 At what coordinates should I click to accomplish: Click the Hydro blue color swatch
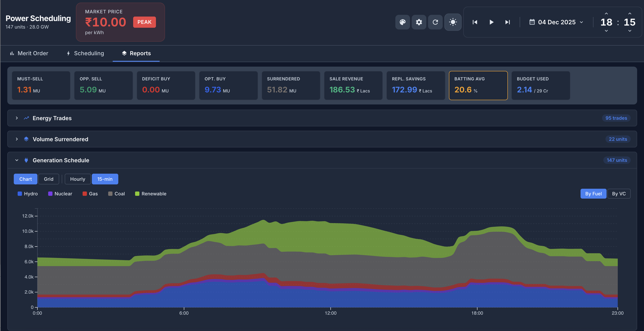pyautogui.click(x=20, y=193)
